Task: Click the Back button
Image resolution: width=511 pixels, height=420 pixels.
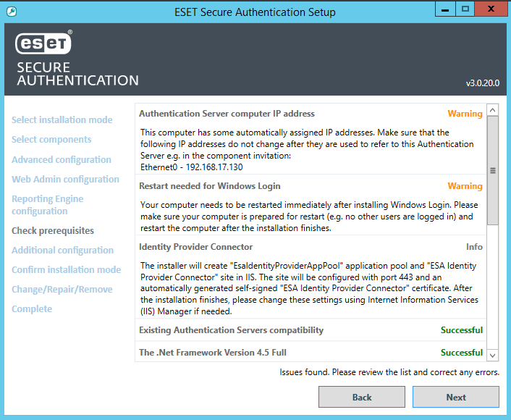Action: coord(362,397)
